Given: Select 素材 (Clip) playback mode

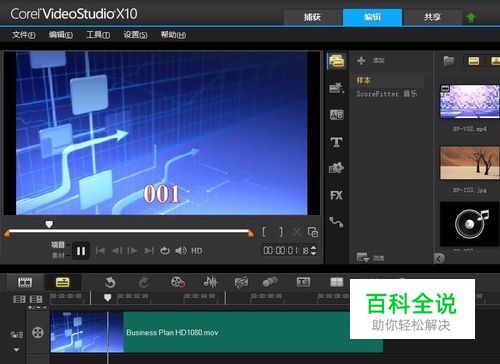Looking at the screenshot, I should (x=58, y=256).
